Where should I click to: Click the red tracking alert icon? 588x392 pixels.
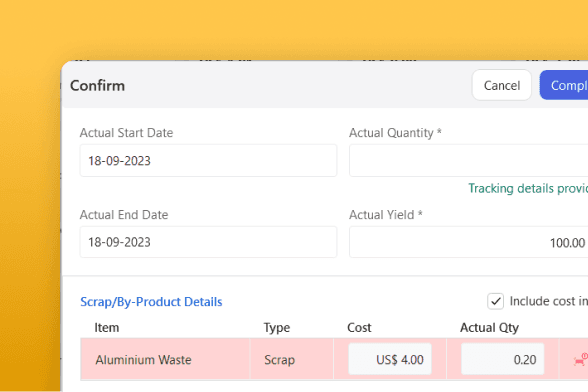click(581, 360)
